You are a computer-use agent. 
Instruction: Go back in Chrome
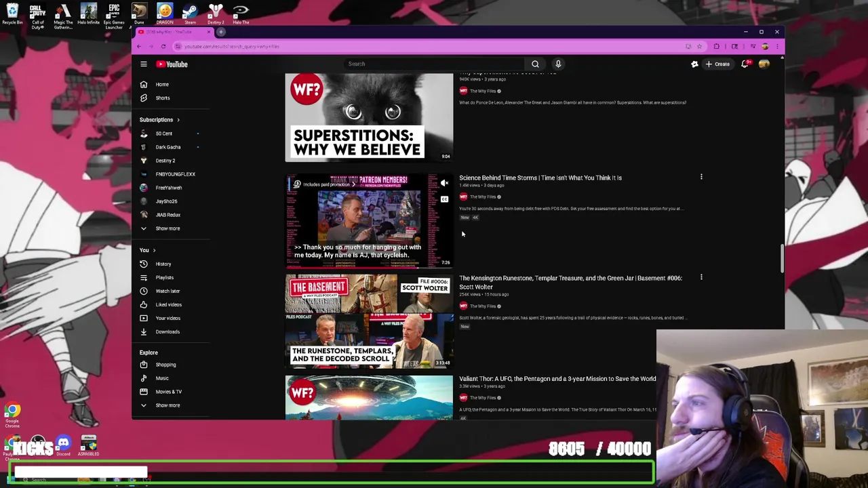tap(139, 46)
